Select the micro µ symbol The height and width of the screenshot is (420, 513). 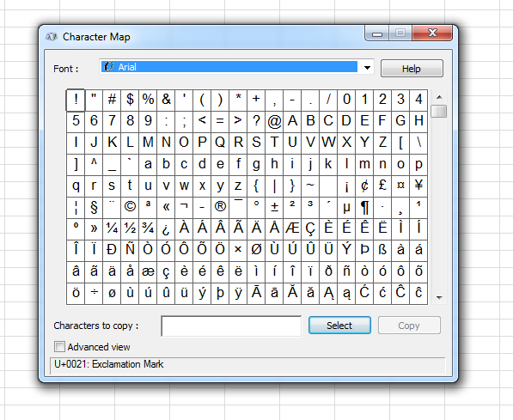(346, 207)
